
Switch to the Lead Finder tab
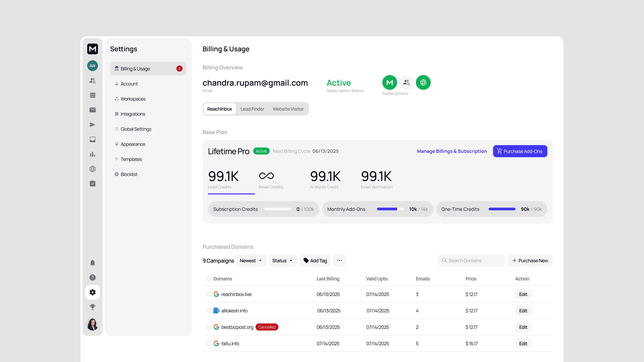(x=252, y=109)
